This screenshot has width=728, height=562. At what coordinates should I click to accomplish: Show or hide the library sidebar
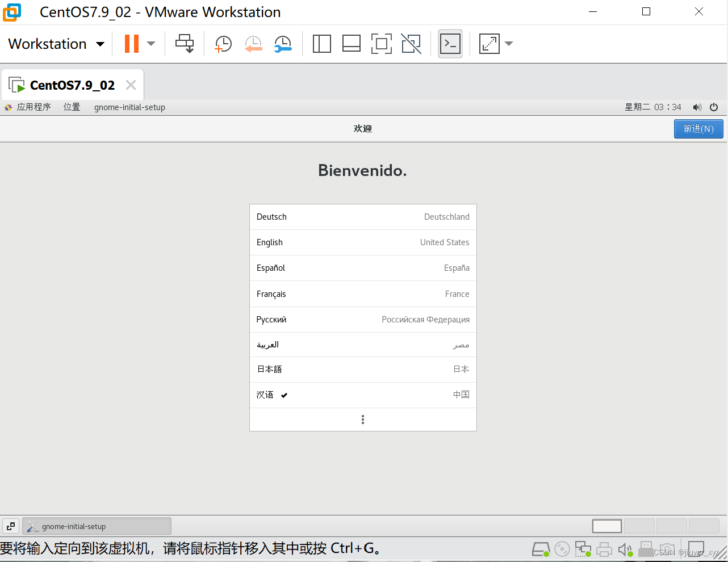(322, 44)
